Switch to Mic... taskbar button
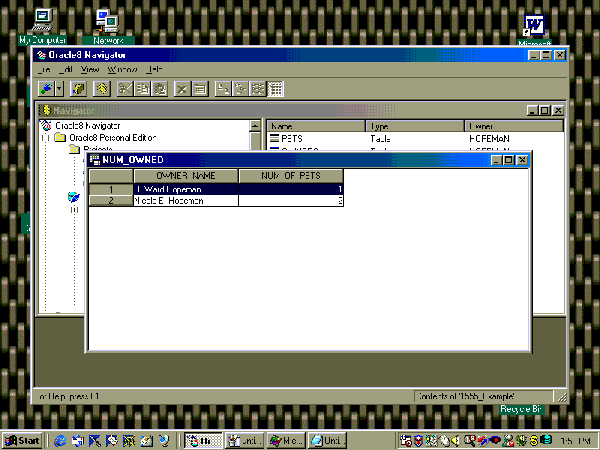600x450 pixels. 286,441
